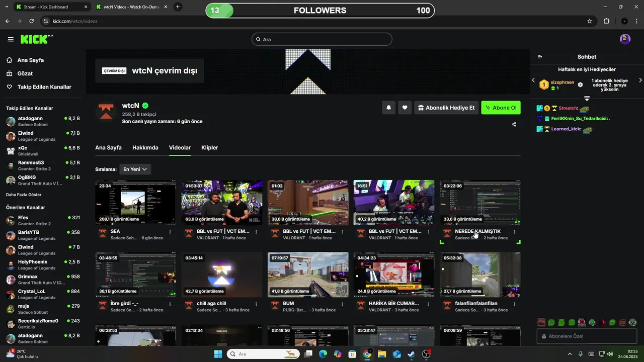Click the Stretch username in chat
The image size is (644, 362).
(x=568, y=109)
